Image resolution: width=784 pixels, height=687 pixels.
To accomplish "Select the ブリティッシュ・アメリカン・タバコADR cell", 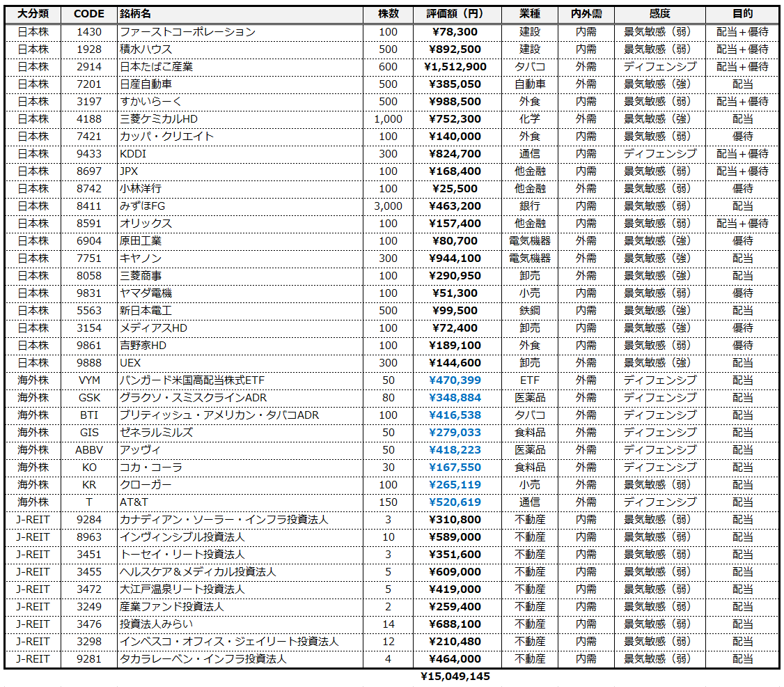I will (x=240, y=415).
